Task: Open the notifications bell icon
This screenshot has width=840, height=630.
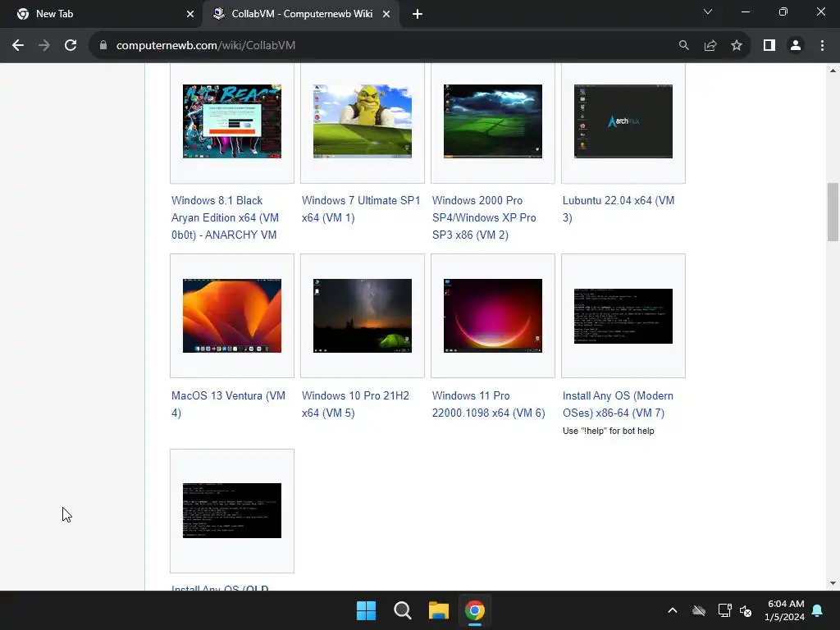Action: click(818, 610)
